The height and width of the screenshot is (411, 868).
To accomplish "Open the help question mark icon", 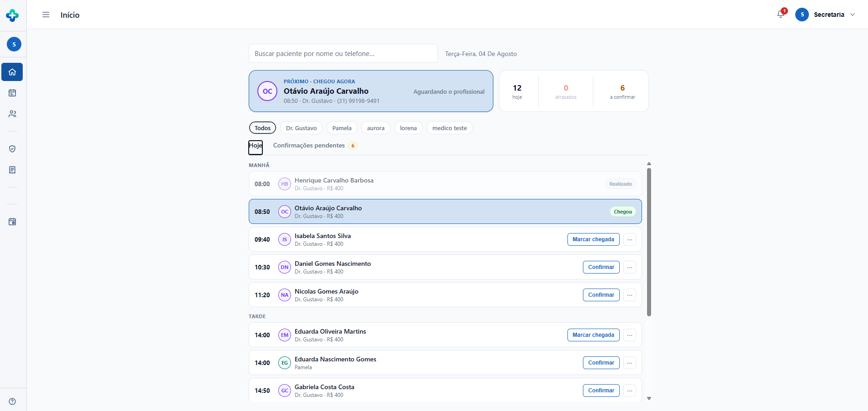I will pos(12,401).
